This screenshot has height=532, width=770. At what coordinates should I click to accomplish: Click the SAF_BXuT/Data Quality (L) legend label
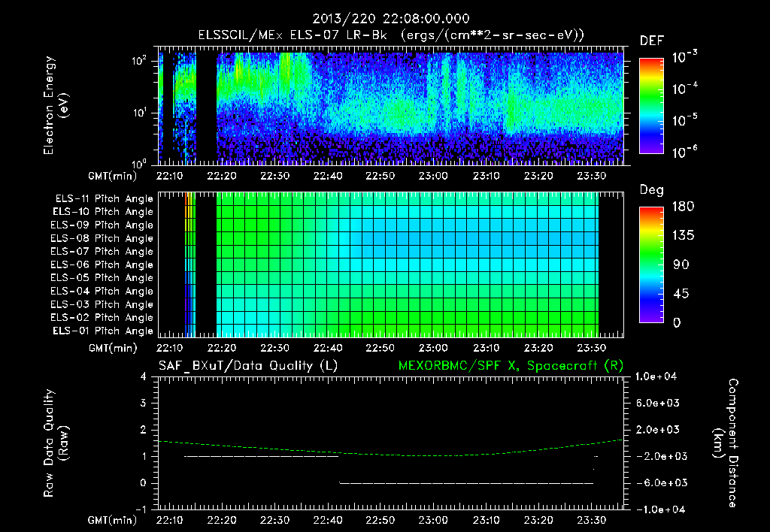248,366
